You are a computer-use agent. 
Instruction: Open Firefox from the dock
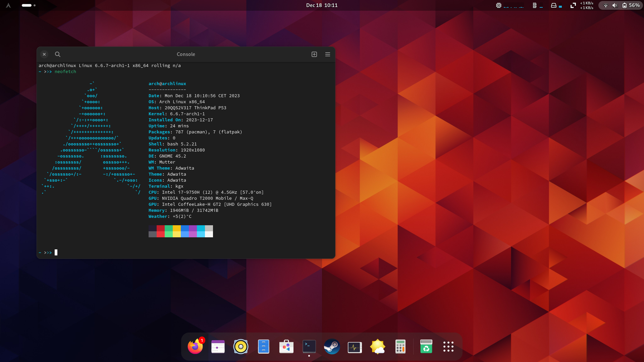click(195, 347)
